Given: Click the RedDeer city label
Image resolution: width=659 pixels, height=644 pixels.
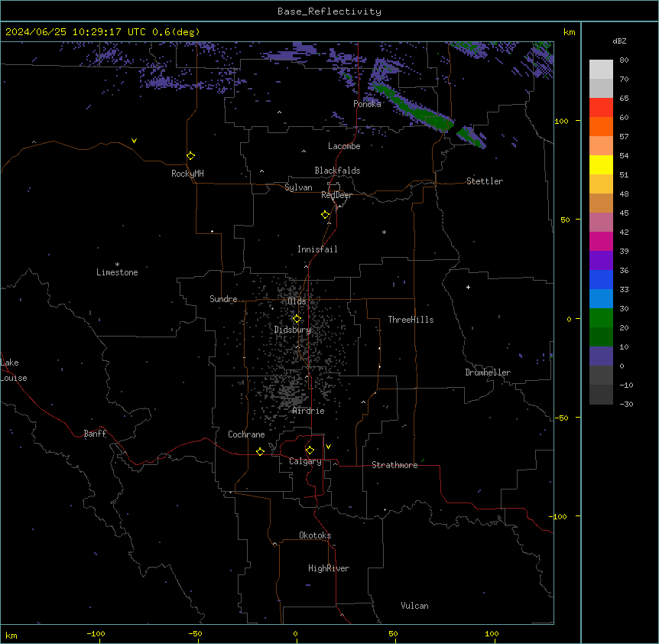Looking at the screenshot, I should pos(337,195).
